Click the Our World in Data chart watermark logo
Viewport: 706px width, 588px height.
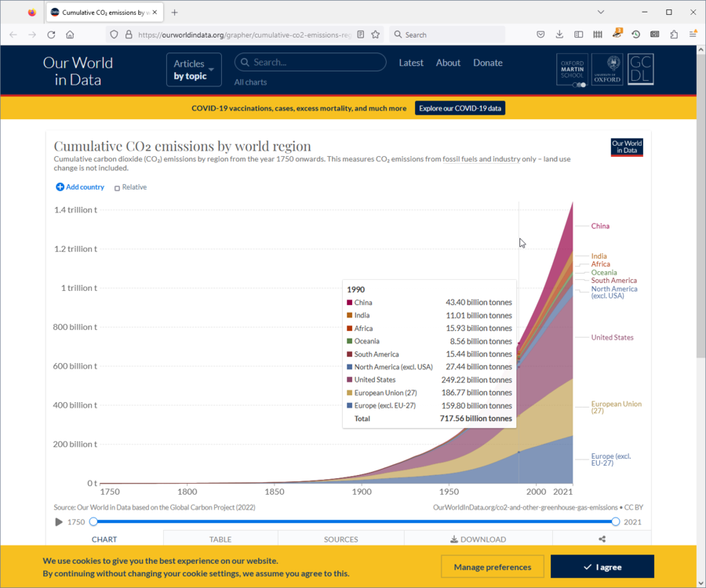coord(626,147)
